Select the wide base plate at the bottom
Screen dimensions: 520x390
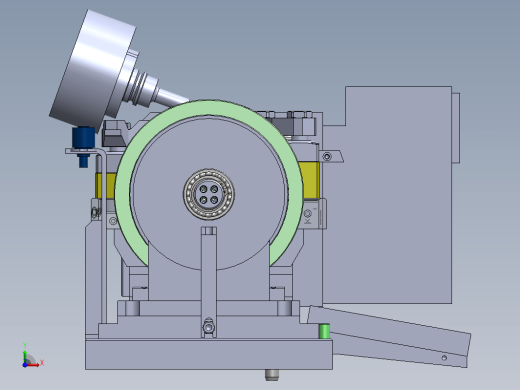point(209,354)
